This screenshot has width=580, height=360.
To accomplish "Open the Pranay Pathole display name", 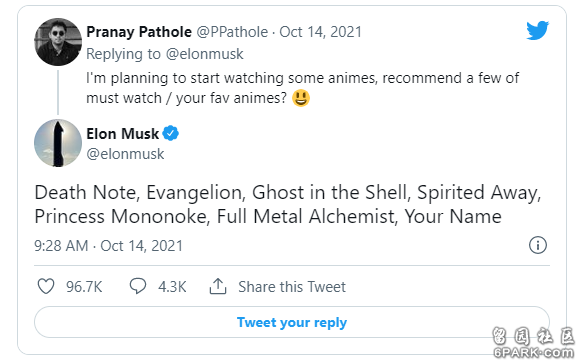I will coord(139,32).
